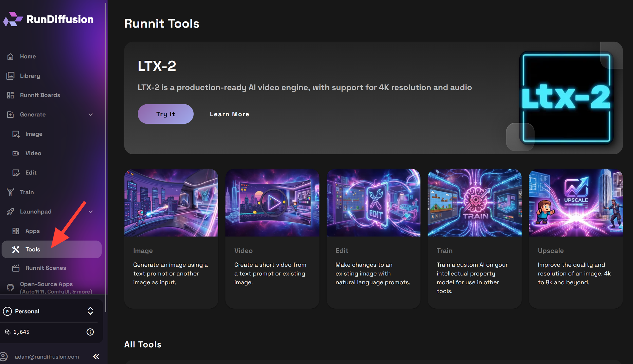Viewport: 633px width, 364px height.
Task: Select Edit in the sidebar menu
Action: (x=31, y=173)
